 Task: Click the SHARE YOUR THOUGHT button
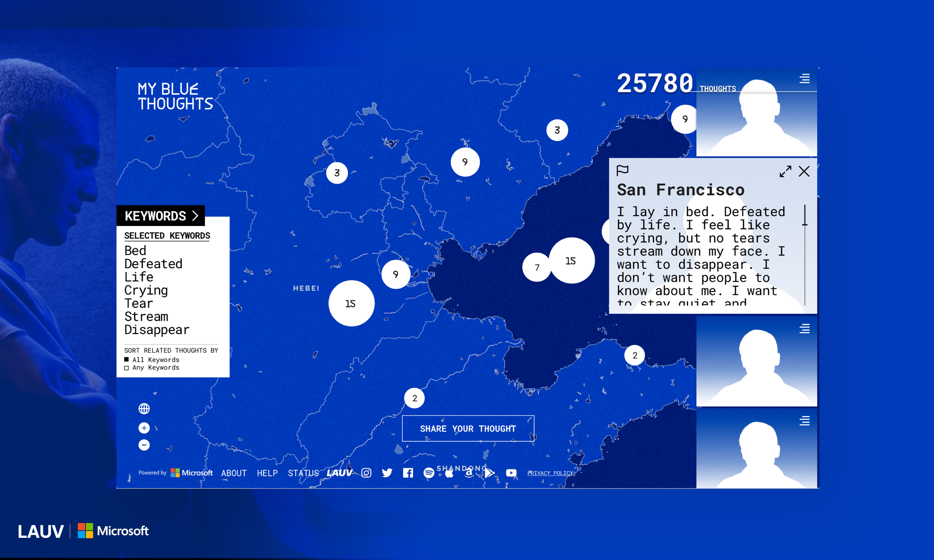coord(468,428)
